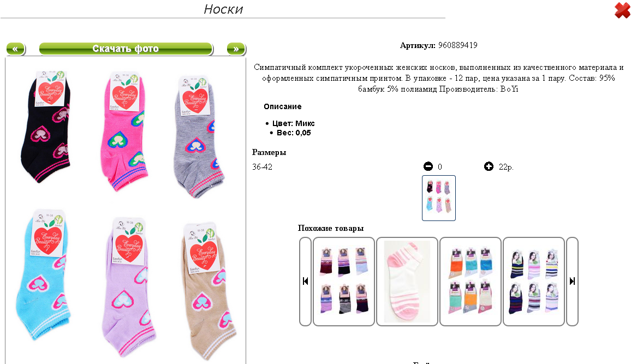Open similar product with striped socks set
Viewport: 631px width, 364px height.
(534, 281)
